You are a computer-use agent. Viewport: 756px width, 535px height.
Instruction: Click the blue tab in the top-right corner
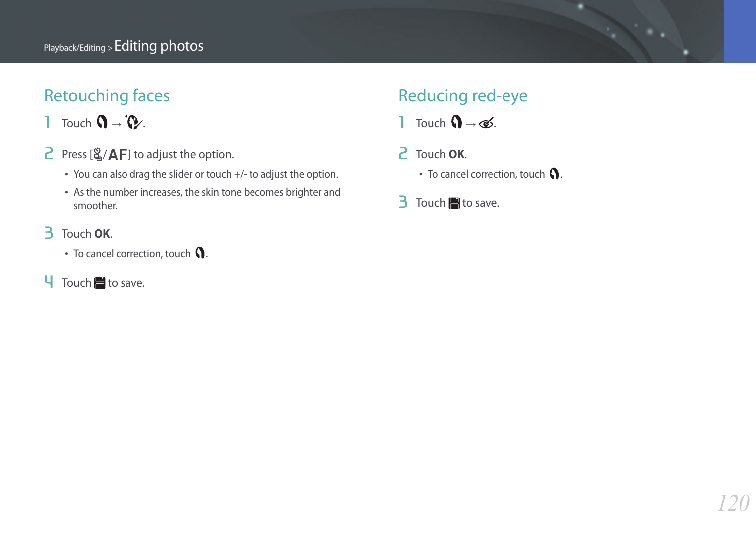coord(740,31)
